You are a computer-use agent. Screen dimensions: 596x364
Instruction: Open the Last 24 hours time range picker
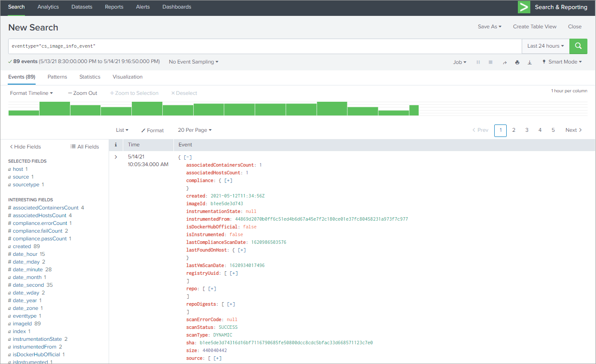[x=545, y=46]
